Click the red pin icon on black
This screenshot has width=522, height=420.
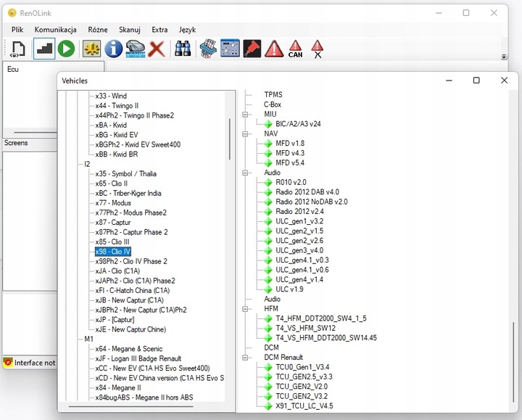click(252, 49)
